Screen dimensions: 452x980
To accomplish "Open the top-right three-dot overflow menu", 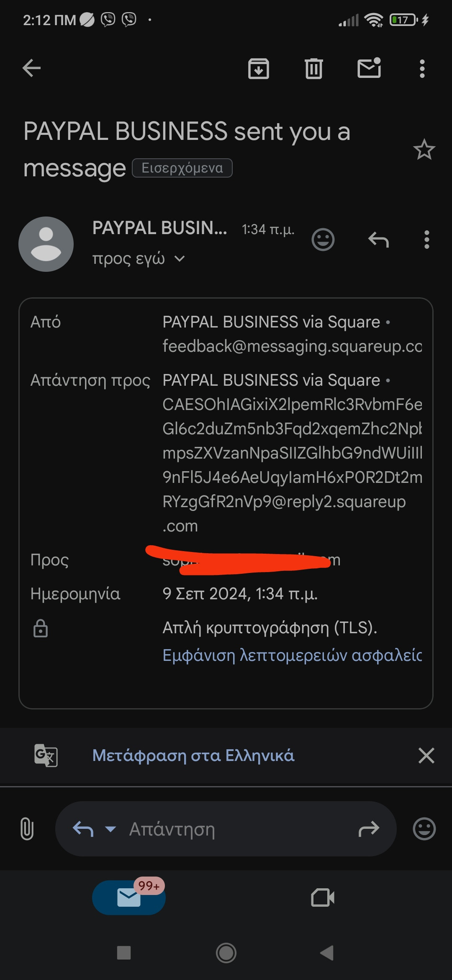I will pos(422,69).
